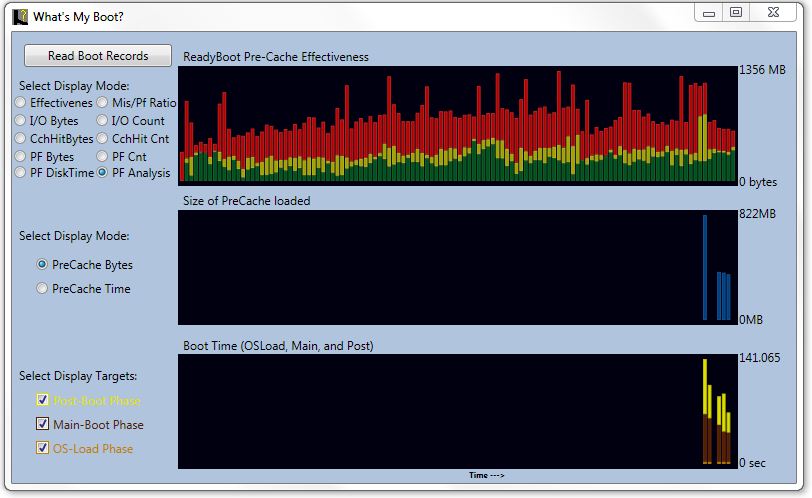Click the What's My Boot app icon
The height and width of the screenshot is (498, 812).
click(20, 17)
